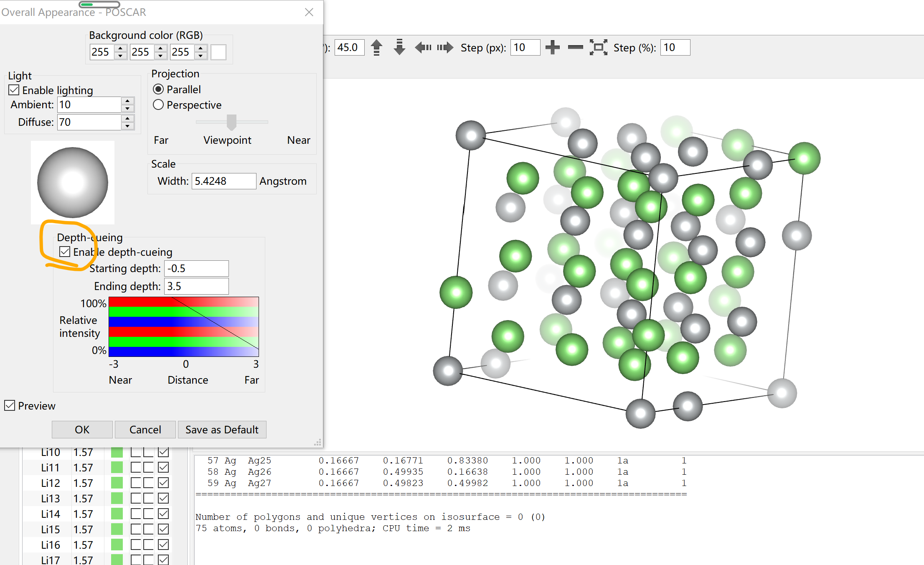The width and height of the screenshot is (924, 565).
Task: Click the fit to screen icon
Action: [x=598, y=47]
